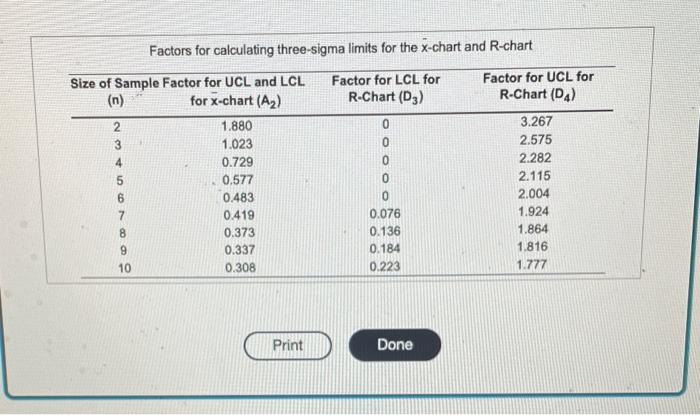
Task: Click the A2 value 1.023 for n=3
Action: coord(237,144)
